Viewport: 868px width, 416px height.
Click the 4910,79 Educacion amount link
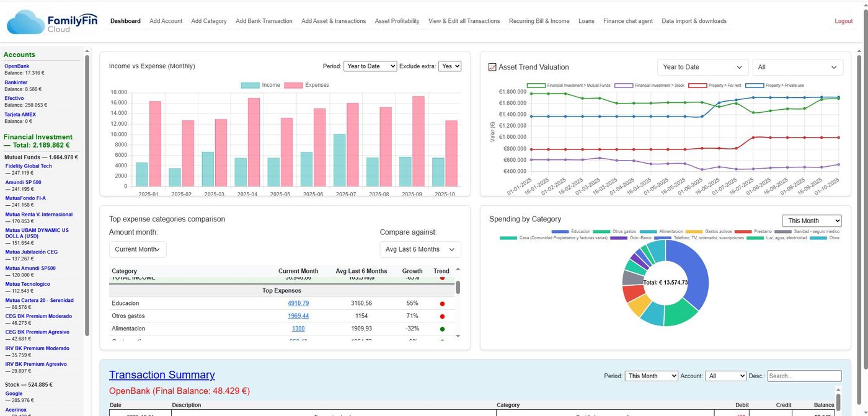pos(298,303)
